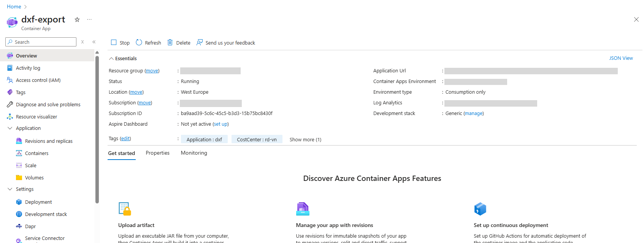
Task: Open the Dapr settings page
Action: click(30, 226)
